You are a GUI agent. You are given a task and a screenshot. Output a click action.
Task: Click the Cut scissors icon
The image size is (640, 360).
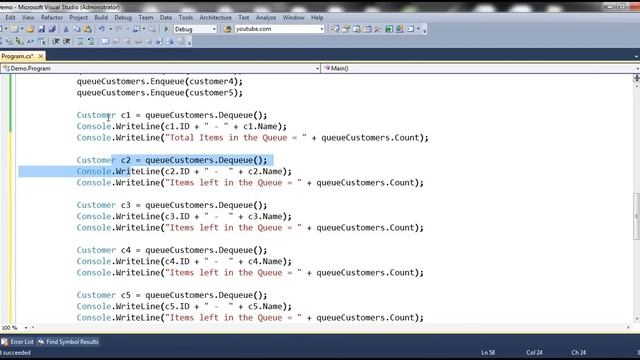pyautogui.click(x=66, y=29)
